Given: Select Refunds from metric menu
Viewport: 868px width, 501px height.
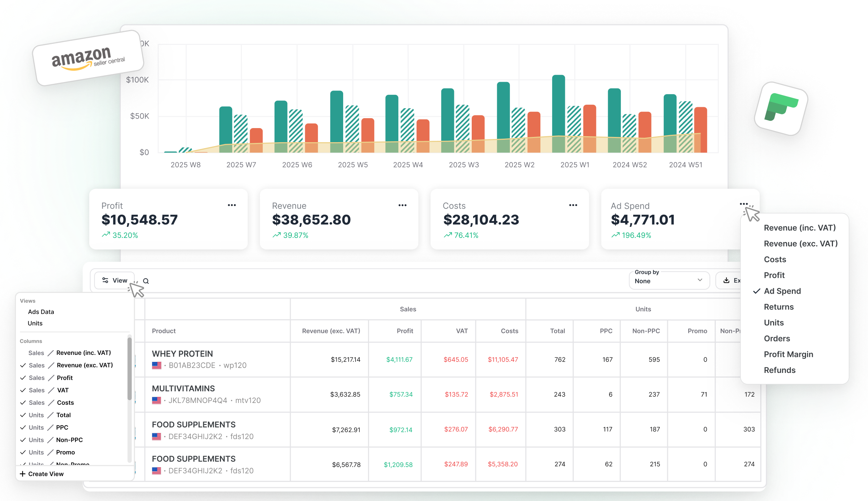Looking at the screenshot, I should click(779, 370).
